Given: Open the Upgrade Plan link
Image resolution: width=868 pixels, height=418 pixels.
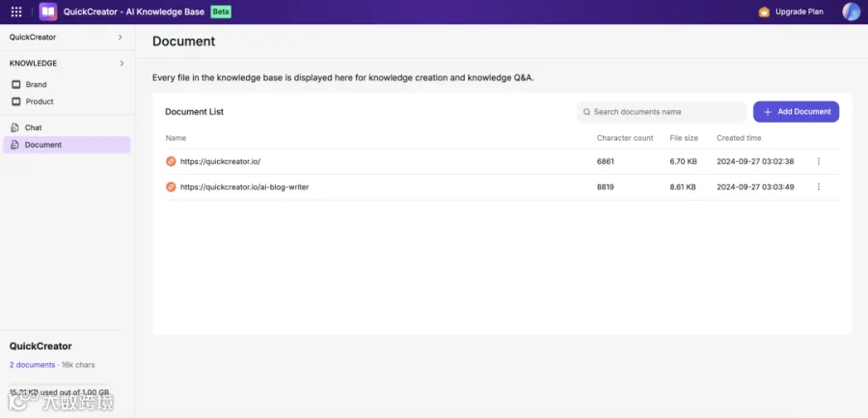Looking at the screenshot, I should [x=799, y=12].
